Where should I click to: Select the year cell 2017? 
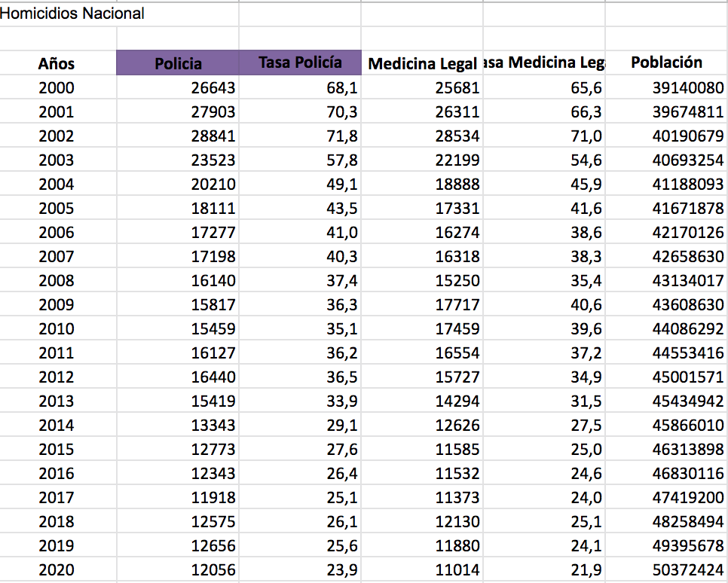click(x=57, y=498)
